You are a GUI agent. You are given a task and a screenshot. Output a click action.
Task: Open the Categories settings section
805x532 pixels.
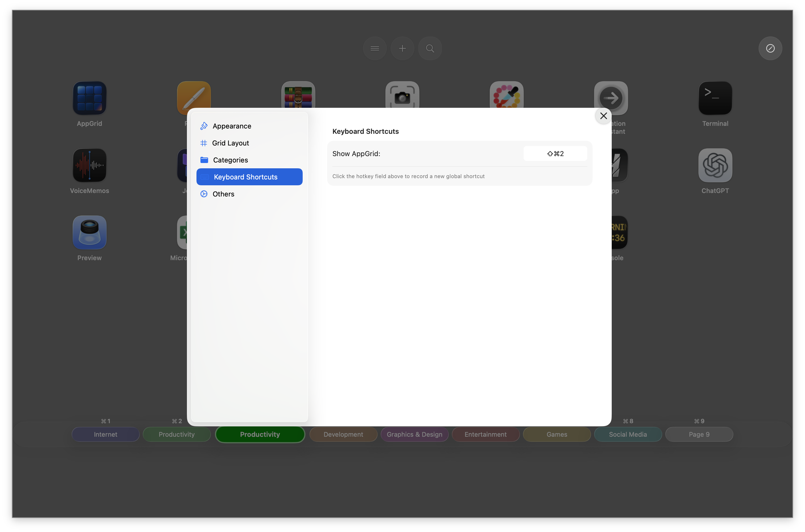coord(230,160)
